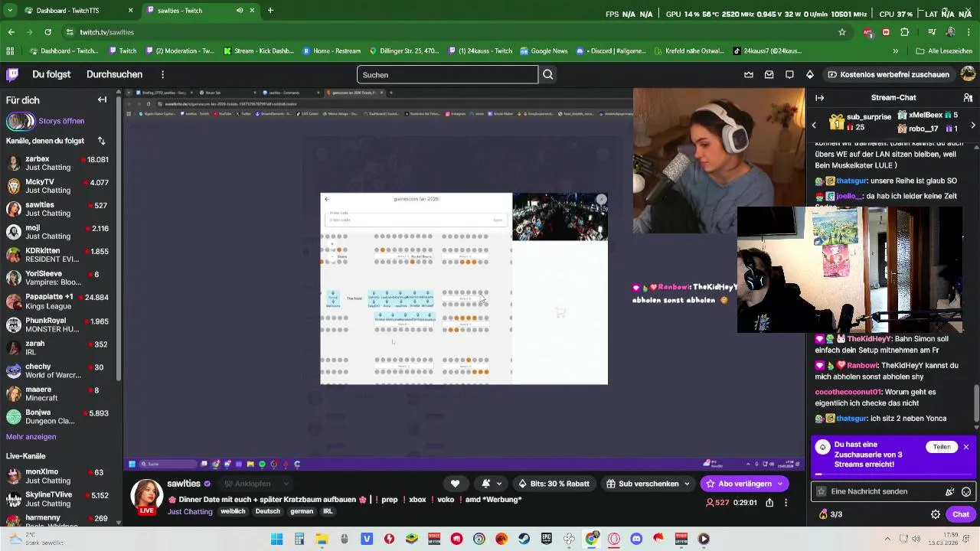Expand system tray hidden icons
980x551 pixels.
[x=888, y=539]
